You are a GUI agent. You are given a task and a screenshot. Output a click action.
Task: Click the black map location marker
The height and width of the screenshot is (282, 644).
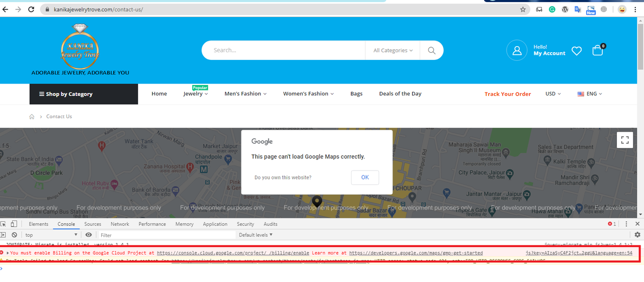317,202
